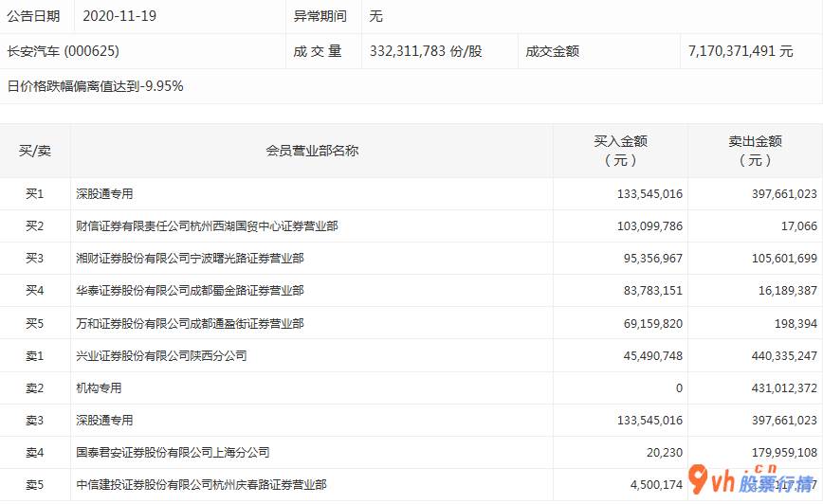
Task: Select sell amount 179,959,108
Action: [784, 453]
